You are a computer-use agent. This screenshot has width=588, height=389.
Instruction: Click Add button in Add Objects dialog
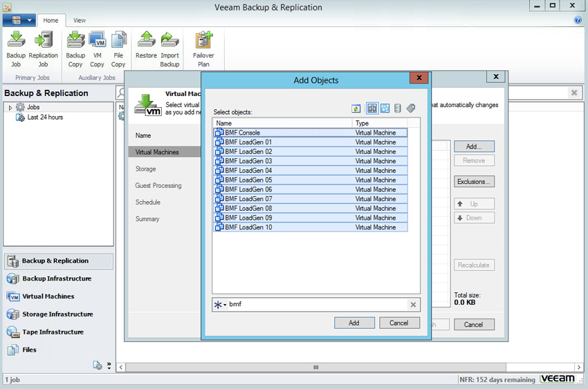[x=354, y=323]
